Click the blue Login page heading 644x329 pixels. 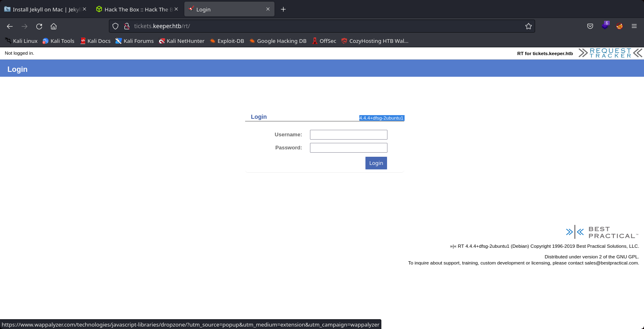[x=18, y=69]
